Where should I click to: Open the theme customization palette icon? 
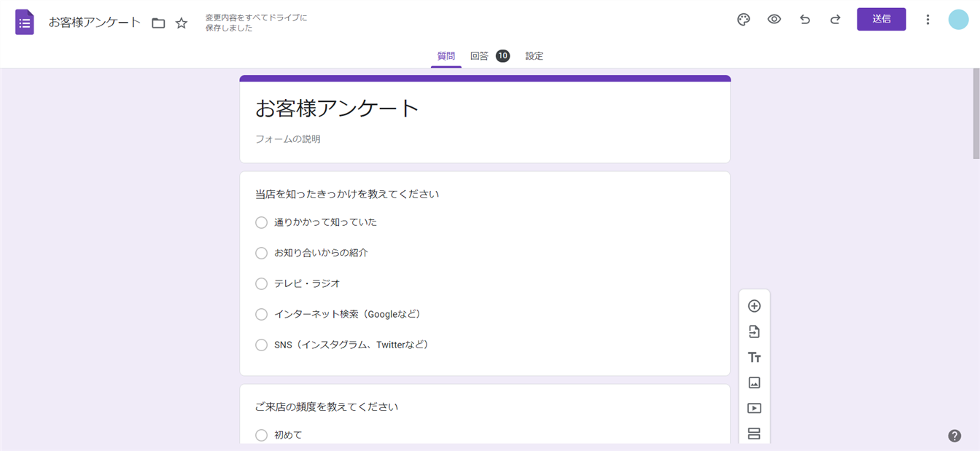point(743,20)
